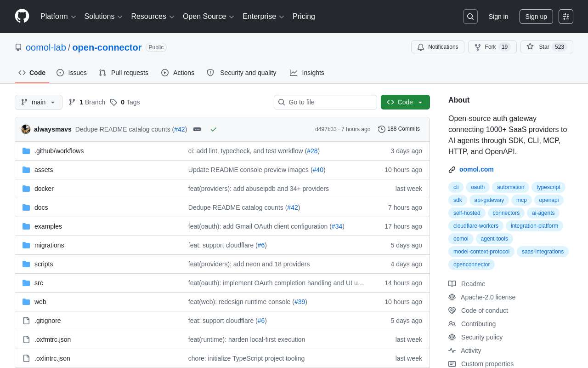
Task: Open the scripts folder
Action: (44, 264)
